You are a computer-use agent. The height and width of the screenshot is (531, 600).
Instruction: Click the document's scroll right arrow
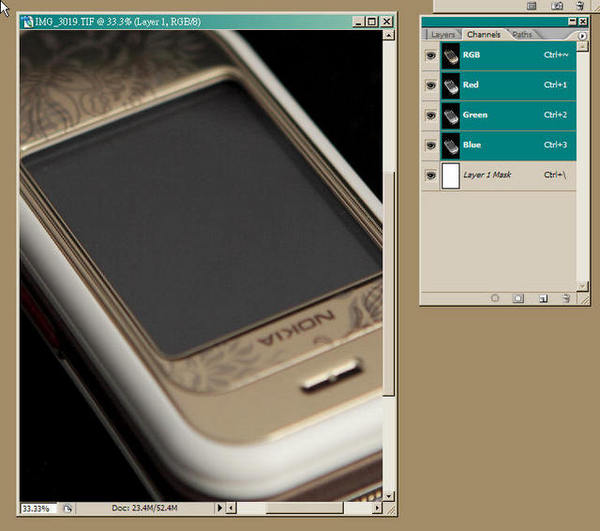click(x=377, y=508)
